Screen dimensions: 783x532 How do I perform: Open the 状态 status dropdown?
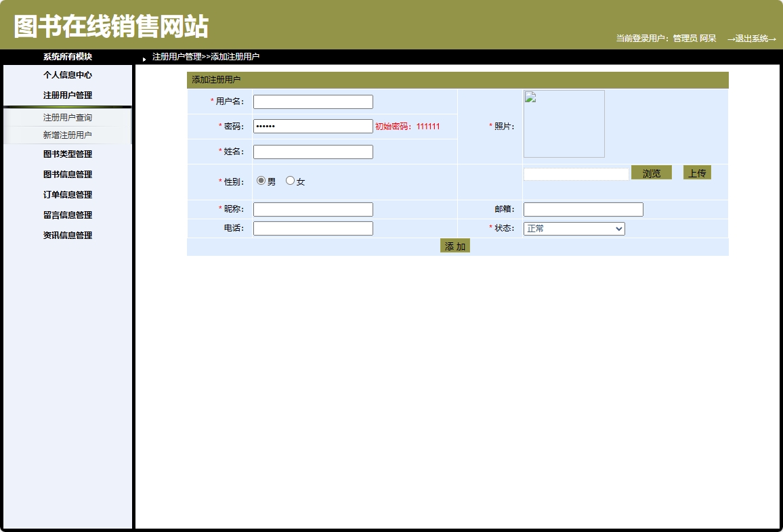pyautogui.click(x=574, y=229)
